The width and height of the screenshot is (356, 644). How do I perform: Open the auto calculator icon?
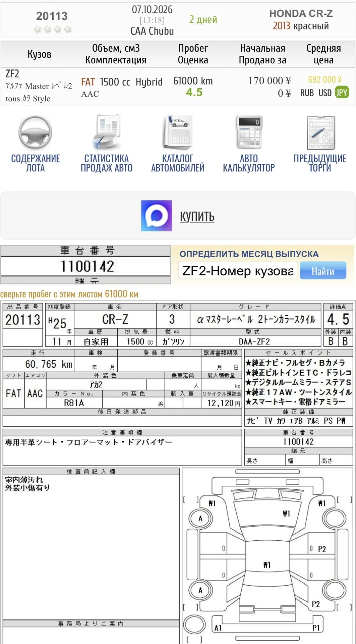[249, 132]
